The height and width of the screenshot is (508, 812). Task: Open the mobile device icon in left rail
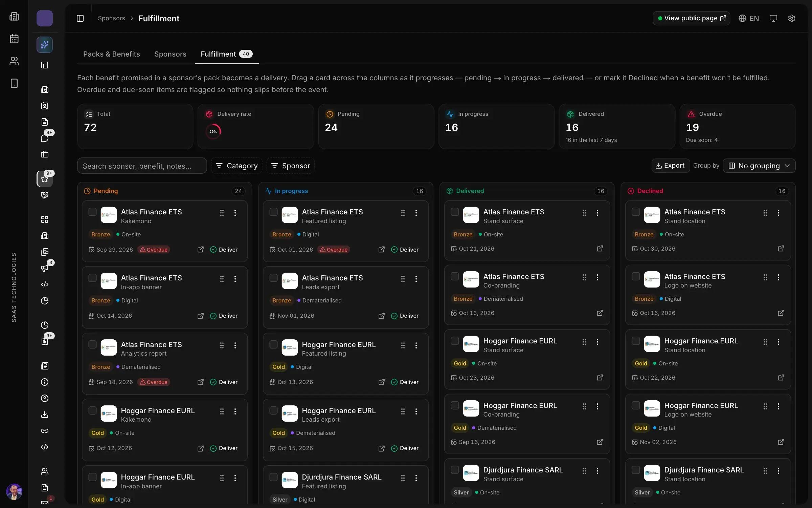point(14,83)
